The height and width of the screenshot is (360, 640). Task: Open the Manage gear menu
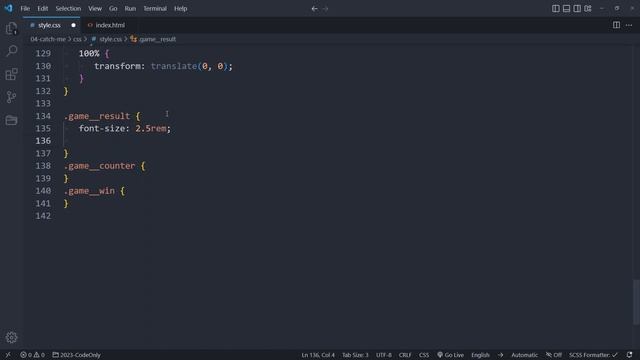pyautogui.click(x=11, y=337)
